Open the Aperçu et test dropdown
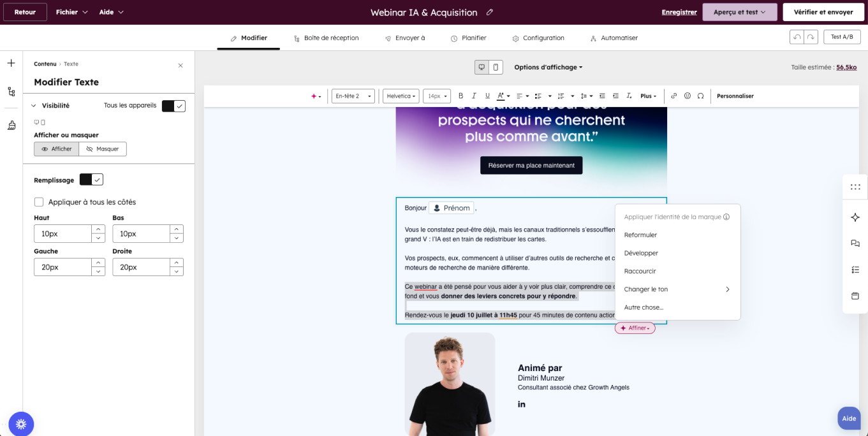This screenshot has height=436, width=868. pos(739,11)
